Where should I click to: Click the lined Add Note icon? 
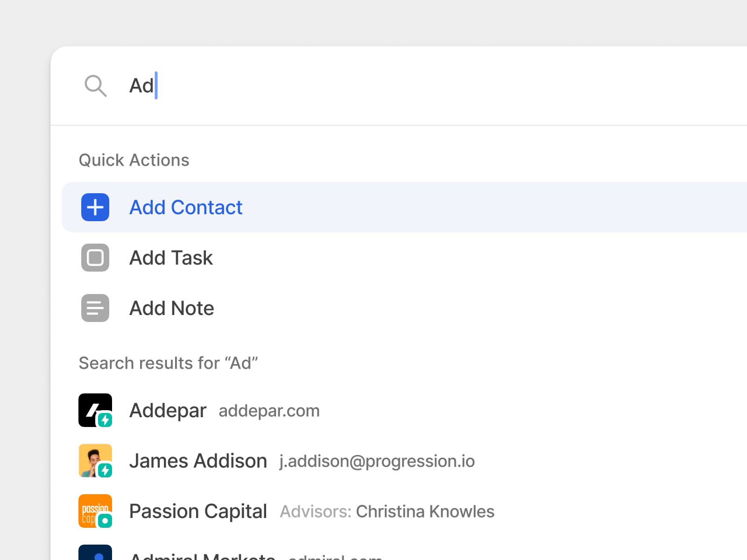(95, 308)
